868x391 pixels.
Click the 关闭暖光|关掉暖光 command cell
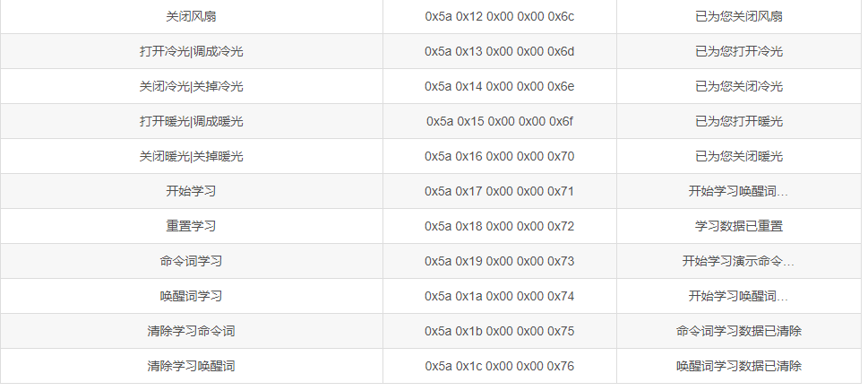[191, 156]
